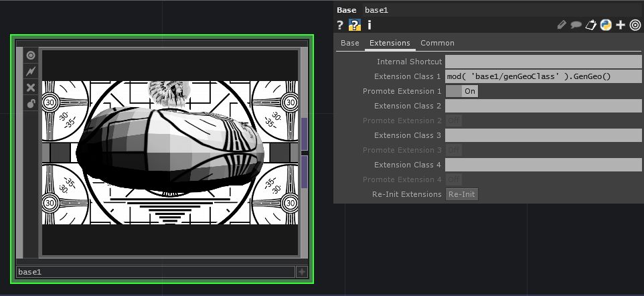Viewport: 644px width, 296px height.
Task: Toggle the lock flag on base1 node
Action: (31, 103)
